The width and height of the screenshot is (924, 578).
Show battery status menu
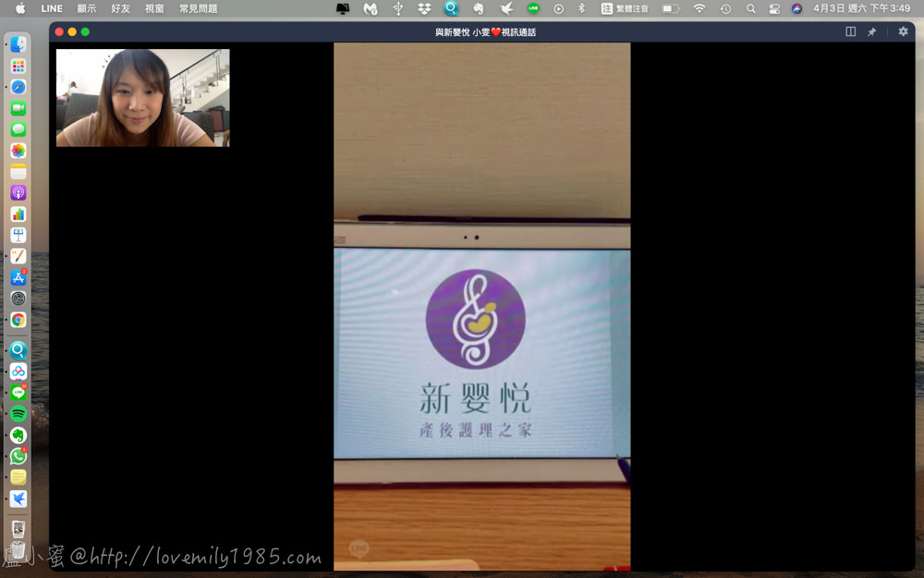670,8
